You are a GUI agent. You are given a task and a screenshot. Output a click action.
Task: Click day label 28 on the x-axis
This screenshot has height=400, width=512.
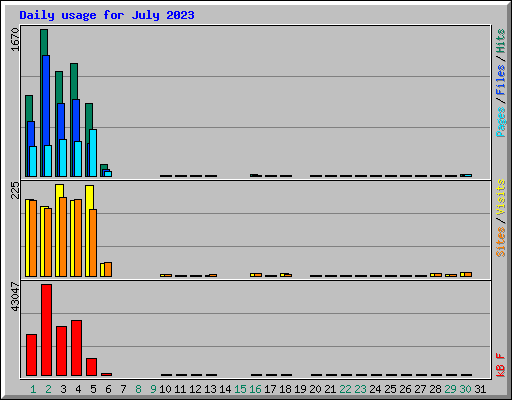coord(435,389)
